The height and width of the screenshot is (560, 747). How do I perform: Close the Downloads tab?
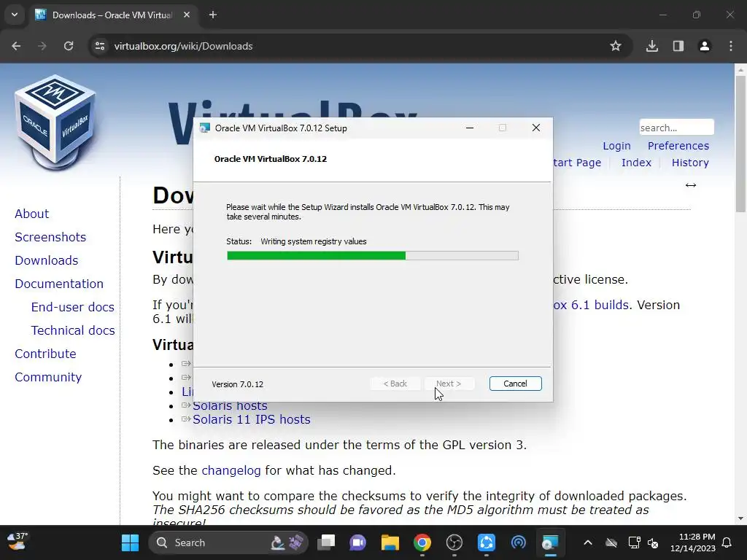point(187,15)
